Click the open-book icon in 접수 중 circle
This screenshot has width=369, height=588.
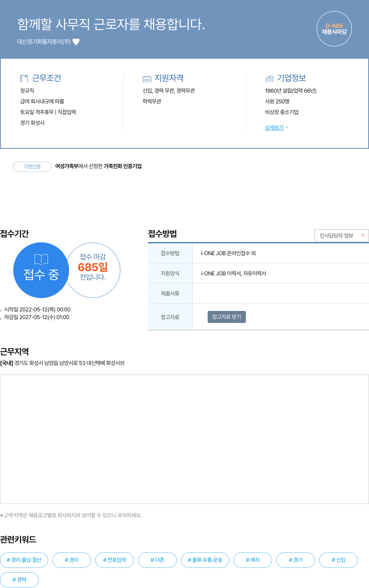[41, 259]
